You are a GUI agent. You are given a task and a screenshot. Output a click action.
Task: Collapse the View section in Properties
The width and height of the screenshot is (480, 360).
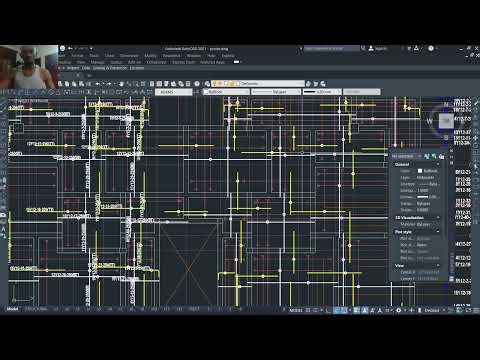tap(438, 266)
